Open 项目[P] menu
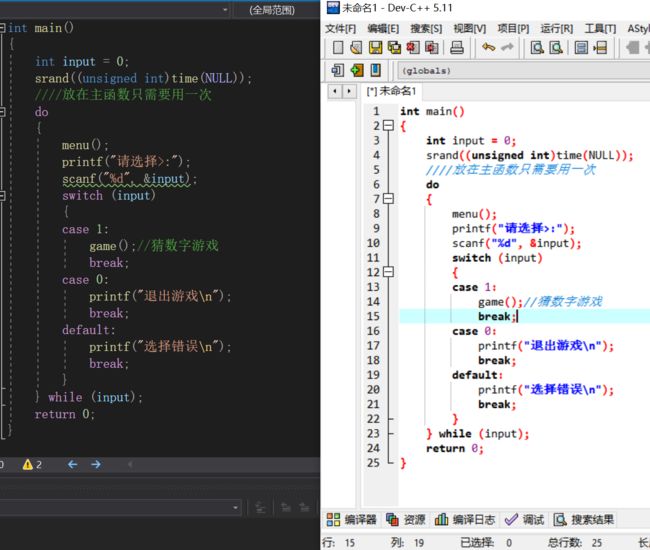Screen dimensions: 650x550 tap(513, 29)
